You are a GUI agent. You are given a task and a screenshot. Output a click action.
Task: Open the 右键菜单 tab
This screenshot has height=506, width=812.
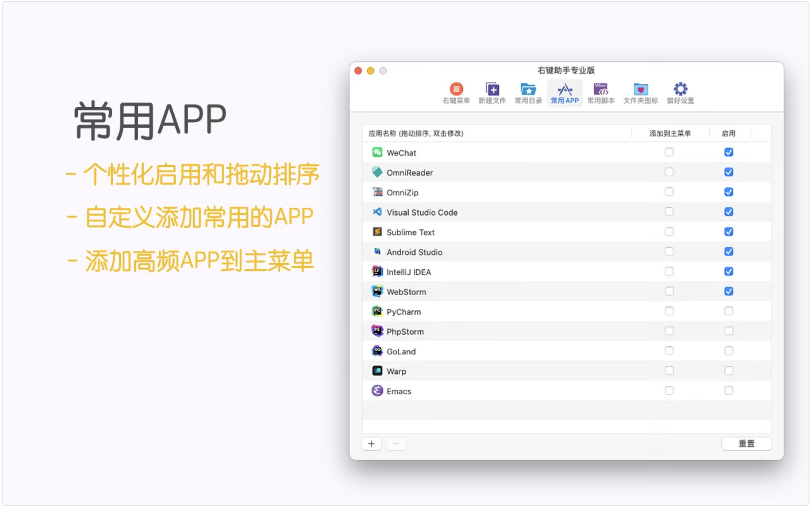pyautogui.click(x=457, y=93)
